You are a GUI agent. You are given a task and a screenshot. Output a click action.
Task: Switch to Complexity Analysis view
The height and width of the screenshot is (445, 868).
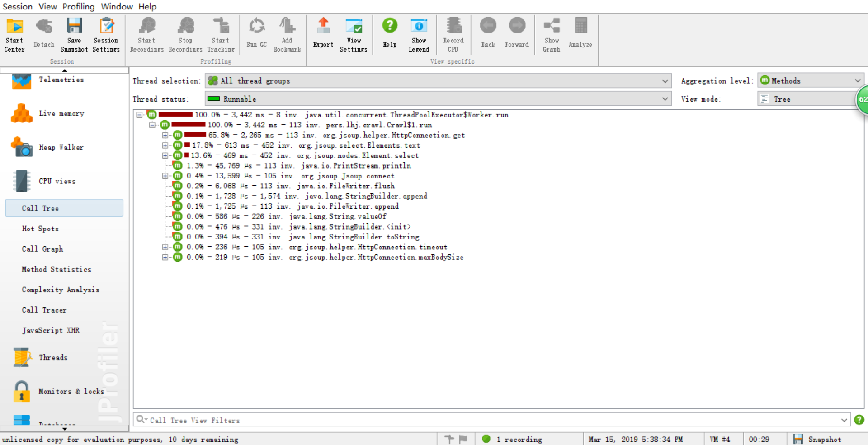point(61,290)
